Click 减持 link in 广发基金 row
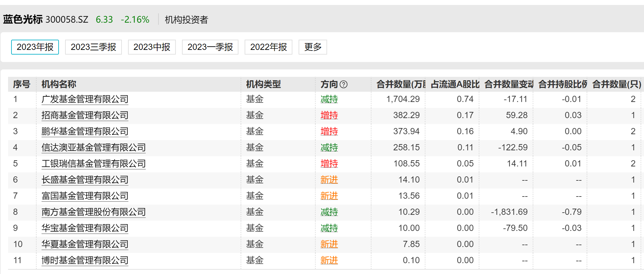The image size is (644, 274). coord(329,99)
